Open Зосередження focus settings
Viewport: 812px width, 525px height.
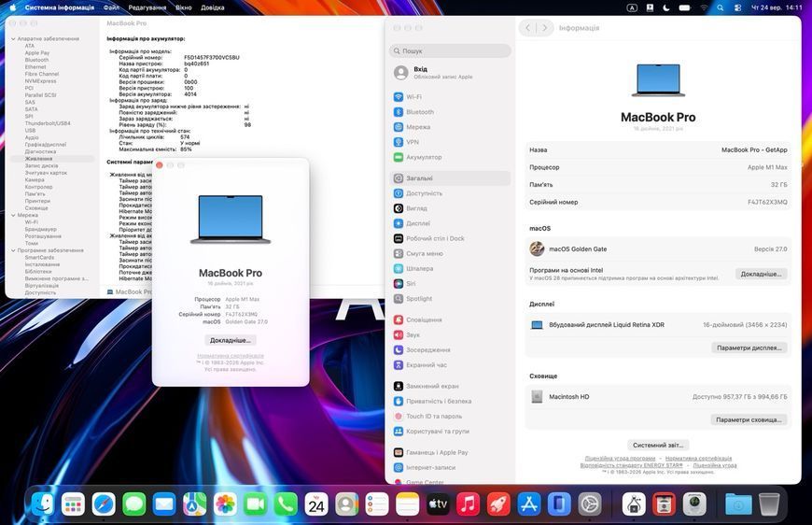tap(450, 349)
